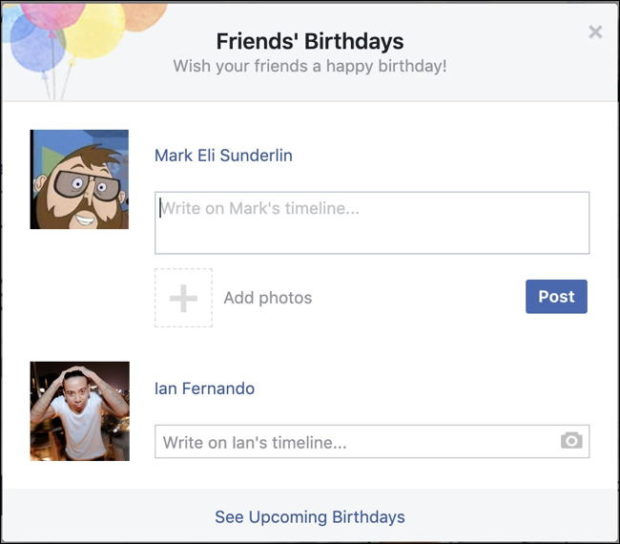Click the plus icon to add photos
The height and width of the screenshot is (544, 620).
point(183,298)
